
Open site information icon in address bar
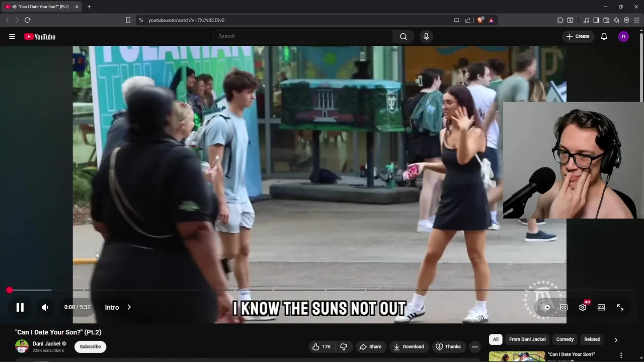click(141, 20)
